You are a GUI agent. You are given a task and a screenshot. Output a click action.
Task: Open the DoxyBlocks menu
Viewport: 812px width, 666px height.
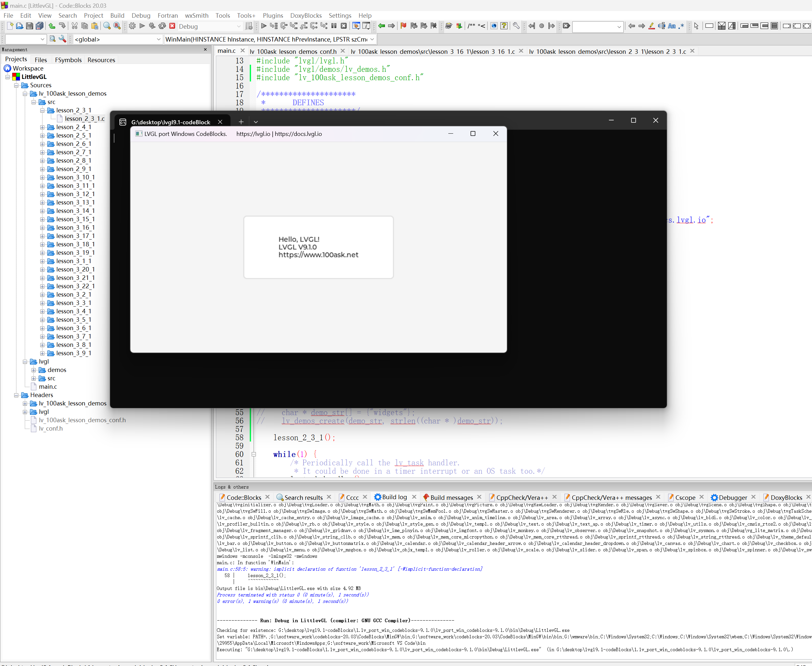306,15
